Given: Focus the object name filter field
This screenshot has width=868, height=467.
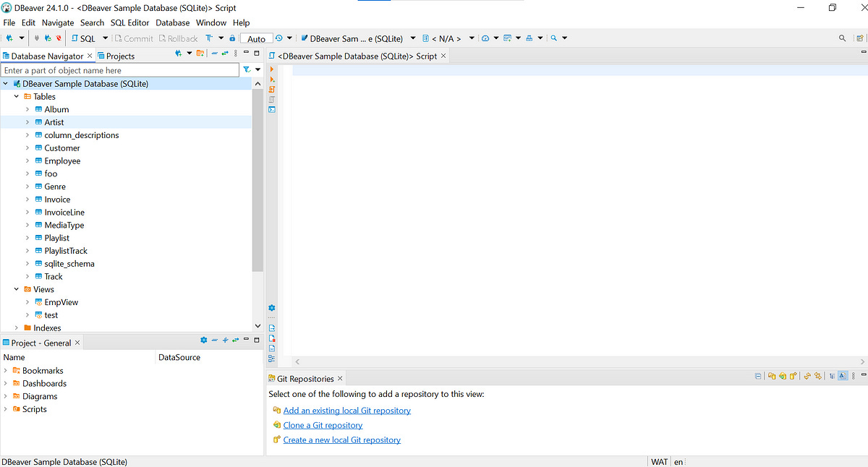Looking at the screenshot, I should (x=120, y=70).
